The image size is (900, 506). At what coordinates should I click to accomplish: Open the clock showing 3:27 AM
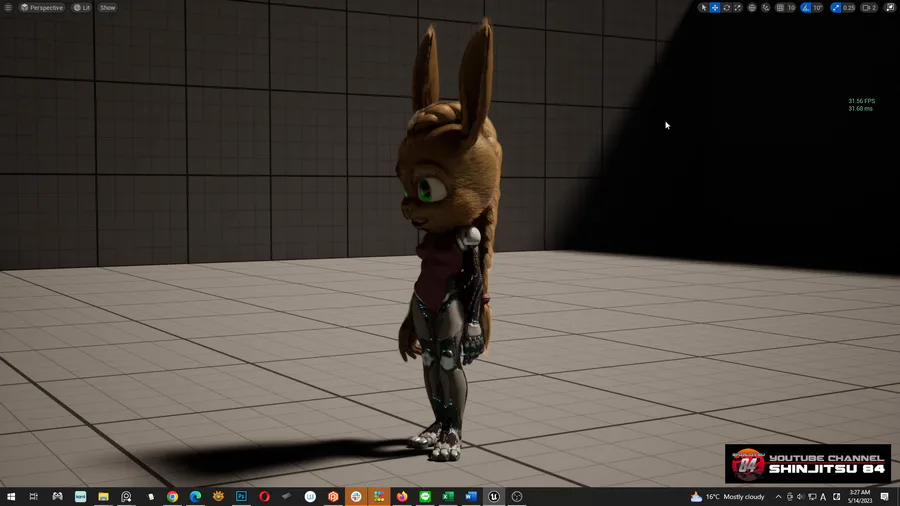[x=860, y=497]
